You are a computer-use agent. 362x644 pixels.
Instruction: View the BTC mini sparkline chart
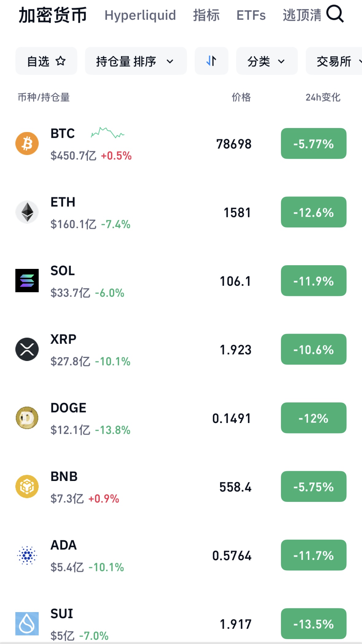[x=107, y=133]
